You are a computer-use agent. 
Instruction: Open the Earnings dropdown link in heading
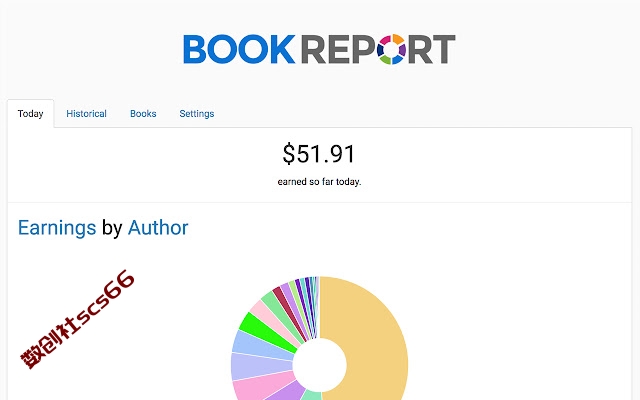[x=57, y=228]
